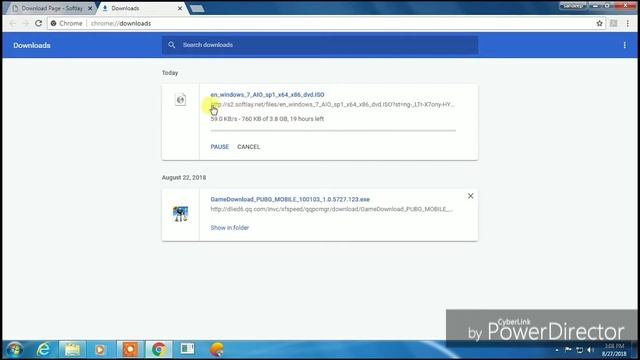Switch to Download Page - Softlay tab
Image resolution: width=640 pixels, height=360 pixels.
pos(51,8)
